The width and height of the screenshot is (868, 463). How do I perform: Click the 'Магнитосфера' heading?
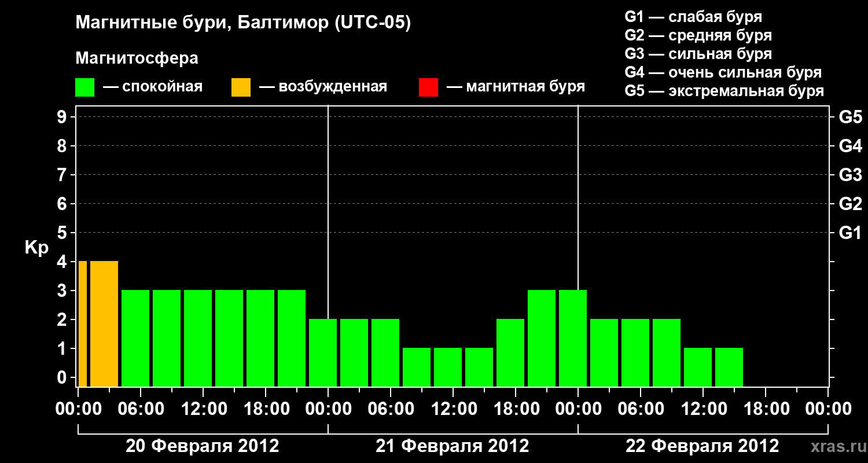[x=137, y=58]
